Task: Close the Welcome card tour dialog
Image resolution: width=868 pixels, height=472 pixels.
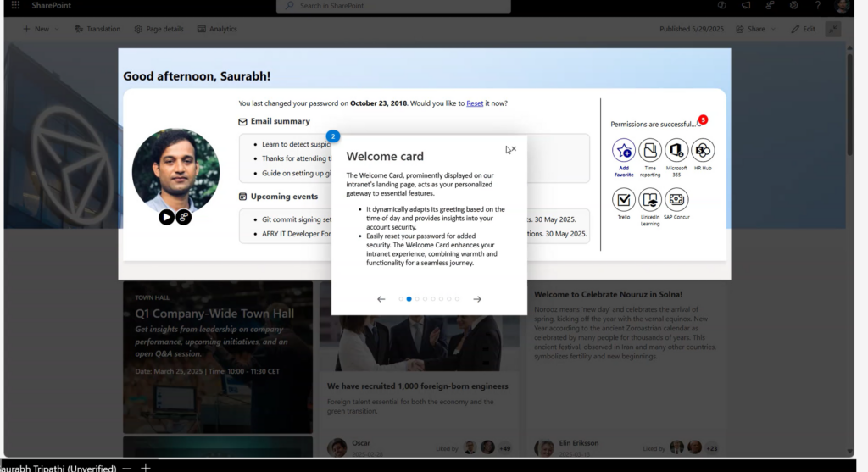Action: [513, 149]
